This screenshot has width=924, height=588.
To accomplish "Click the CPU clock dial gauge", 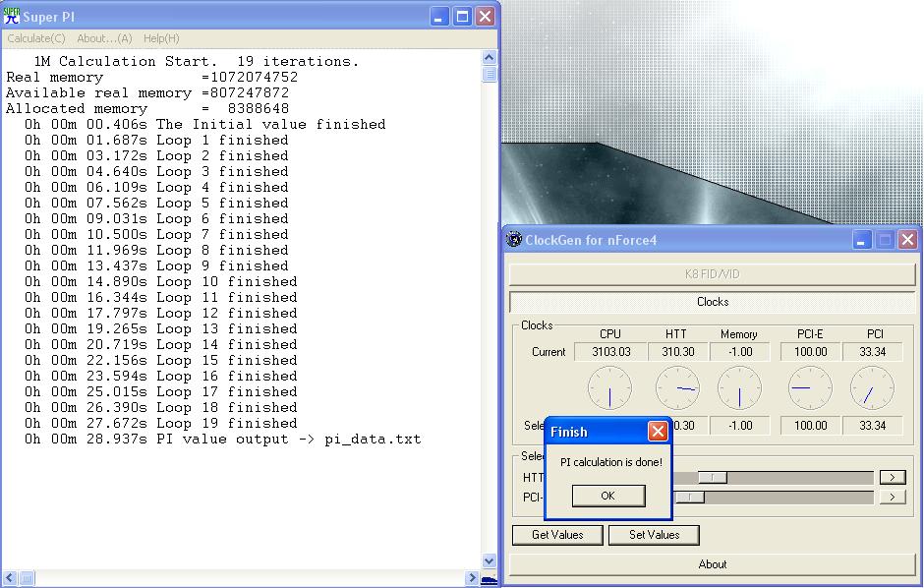I will tap(609, 388).
